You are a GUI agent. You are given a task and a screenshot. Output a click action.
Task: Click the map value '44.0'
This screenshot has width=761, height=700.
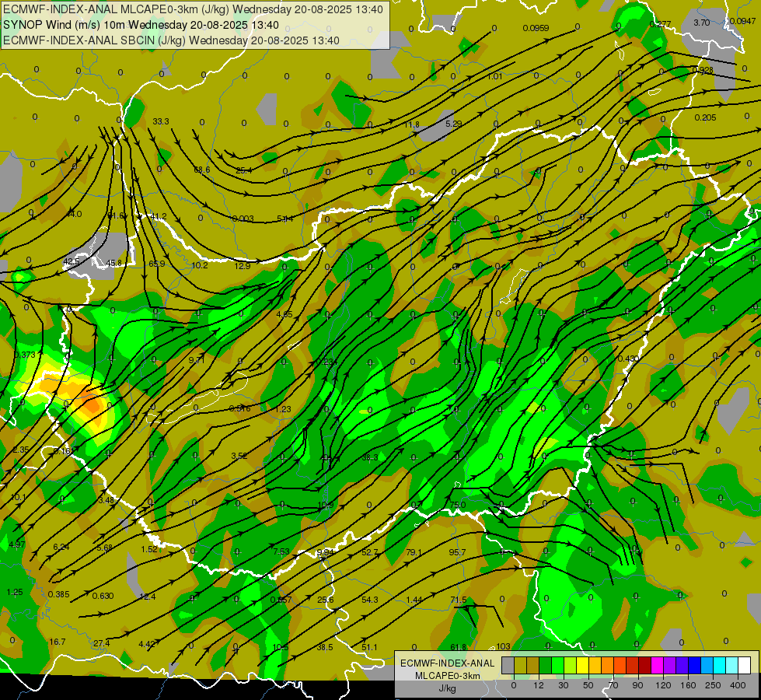74,214
